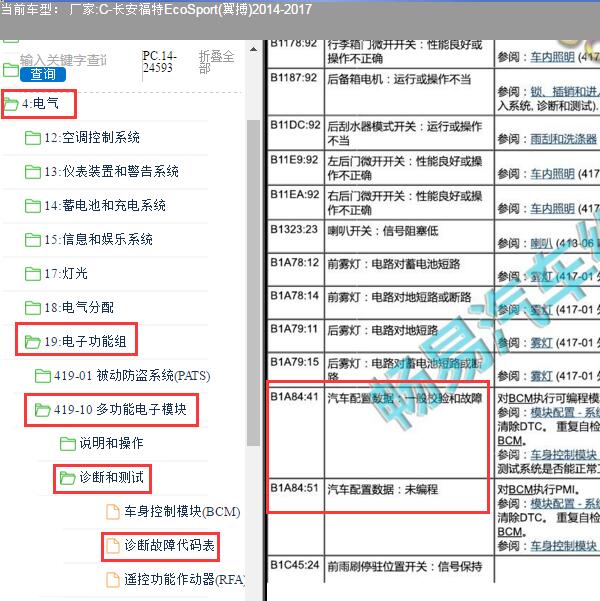Image resolution: width=600 pixels, height=601 pixels.
Task: Open 模块配置 link in B1A84:51 row
Action: pos(564,504)
